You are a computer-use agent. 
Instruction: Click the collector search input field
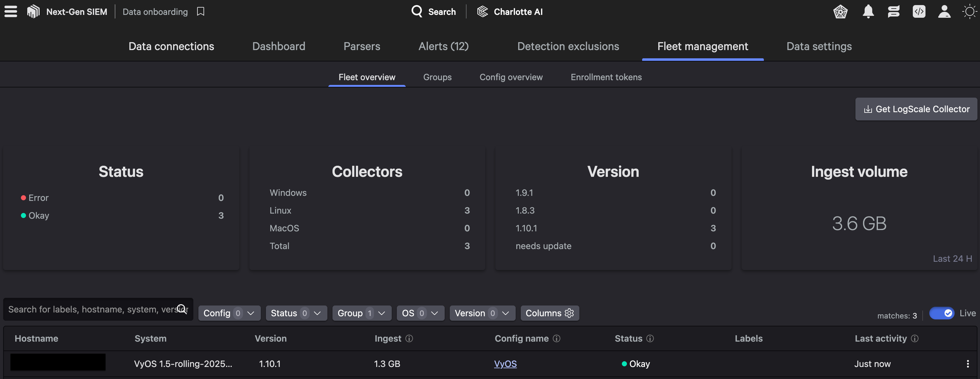click(91, 309)
